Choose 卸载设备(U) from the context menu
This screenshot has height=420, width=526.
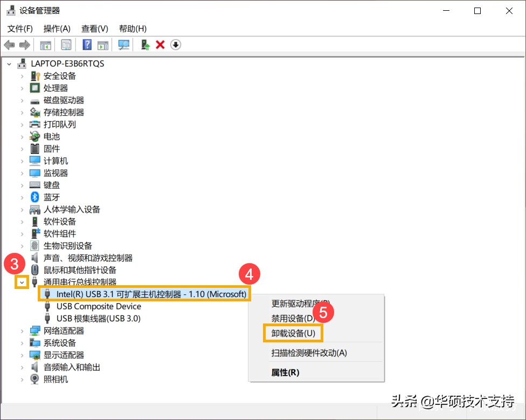click(293, 333)
